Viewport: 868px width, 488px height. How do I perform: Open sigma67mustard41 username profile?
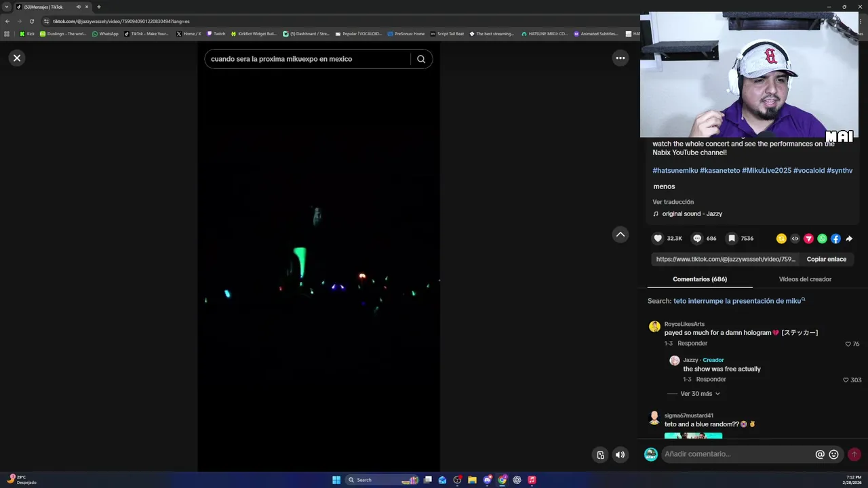pos(689,415)
